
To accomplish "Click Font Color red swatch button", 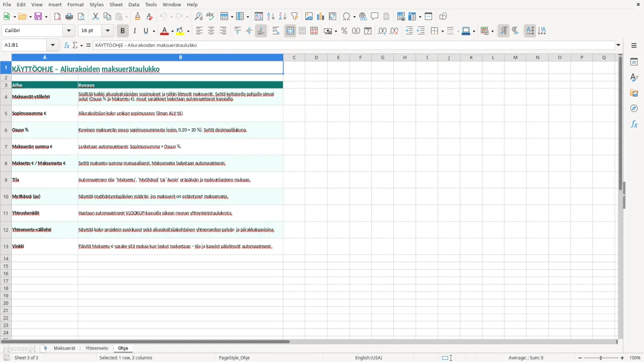I will [165, 31].
